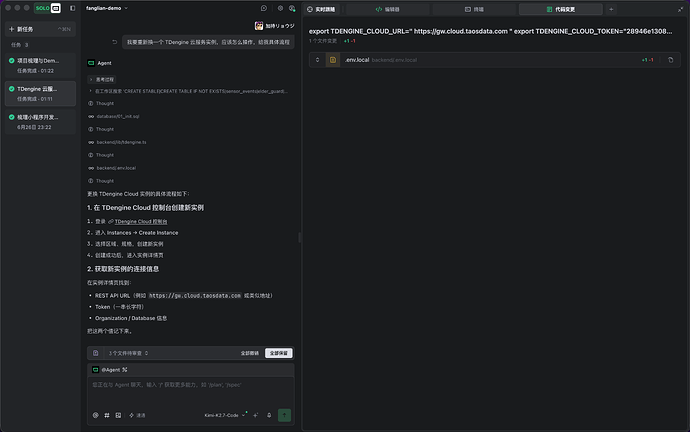Open the chat history icon in header

(264, 8)
